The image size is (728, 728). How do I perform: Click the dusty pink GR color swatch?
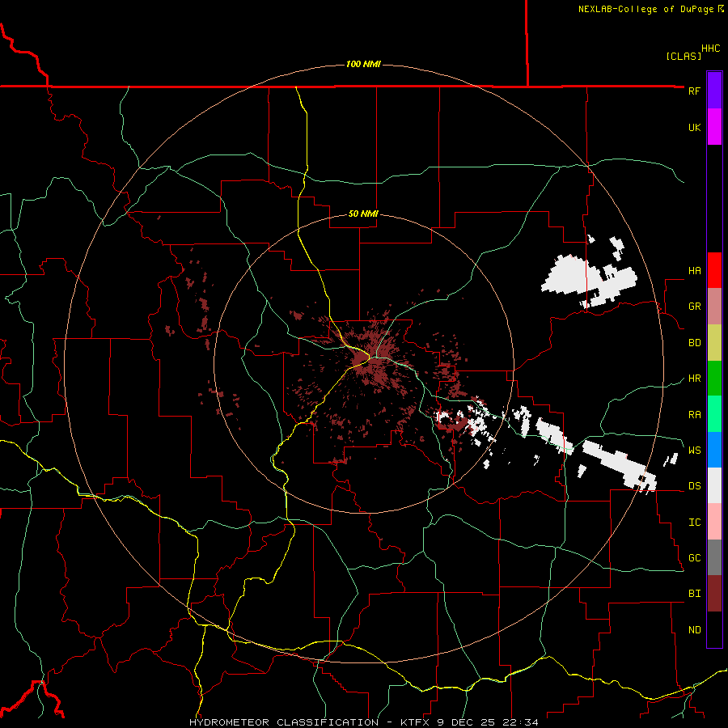pyautogui.click(x=714, y=307)
